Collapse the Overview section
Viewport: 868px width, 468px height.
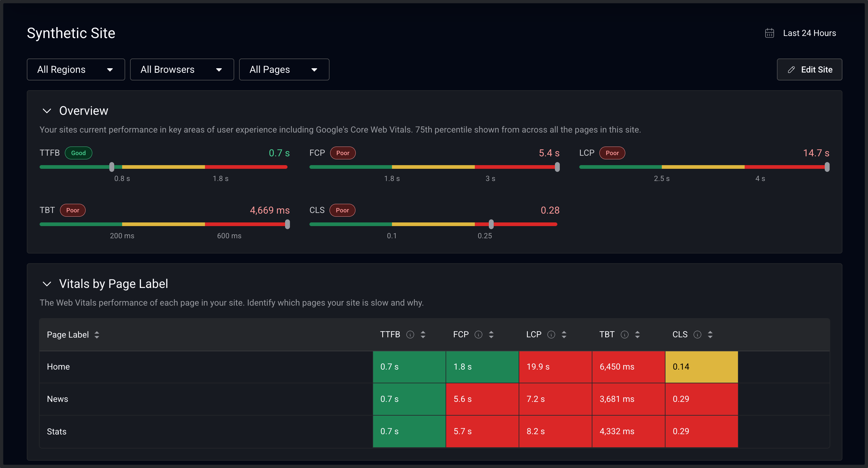[x=47, y=111]
